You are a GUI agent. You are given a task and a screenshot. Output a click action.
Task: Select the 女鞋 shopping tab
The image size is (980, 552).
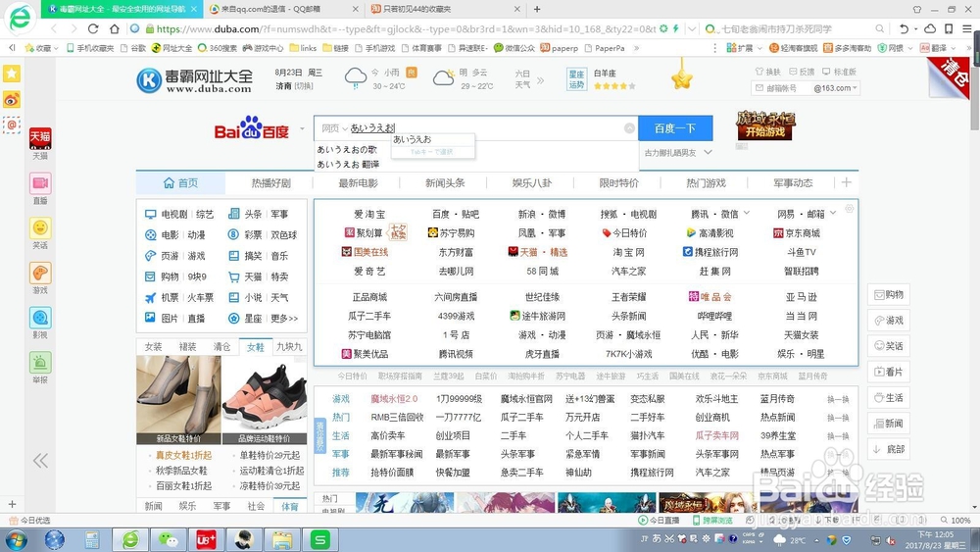[256, 347]
